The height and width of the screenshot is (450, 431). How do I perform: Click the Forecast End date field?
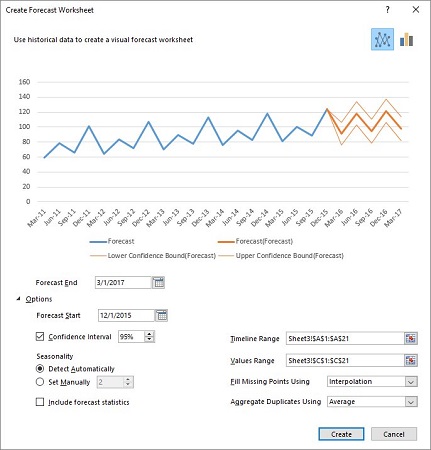pyautogui.click(x=124, y=283)
